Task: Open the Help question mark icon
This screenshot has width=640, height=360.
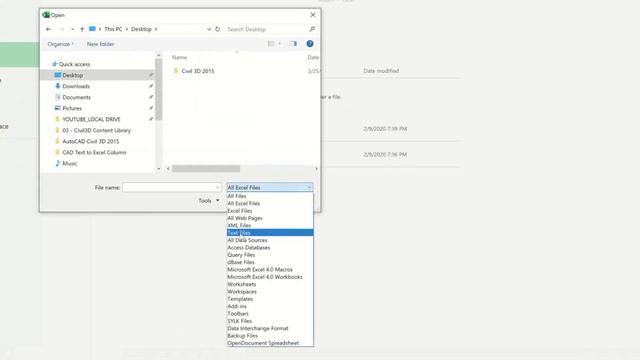Action: (x=310, y=44)
